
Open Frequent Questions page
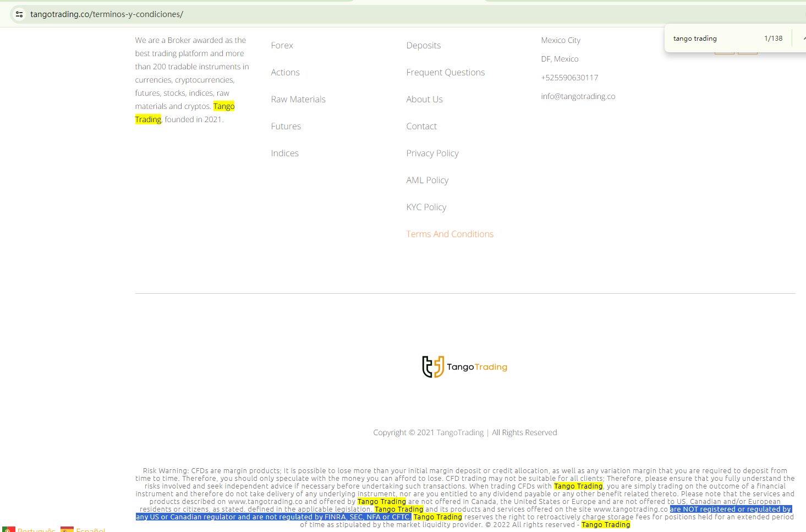tap(445, 73)
